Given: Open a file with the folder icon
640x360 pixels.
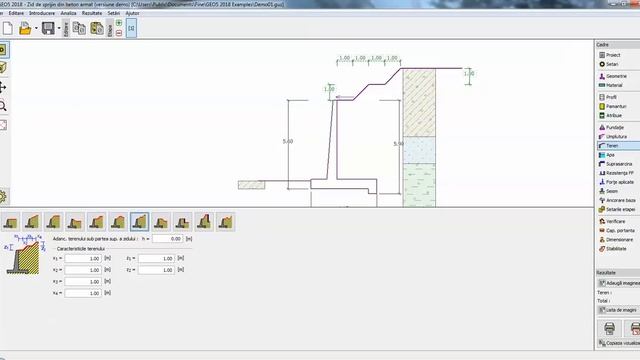Looking at the screenshot, I should tap(25, 29).
